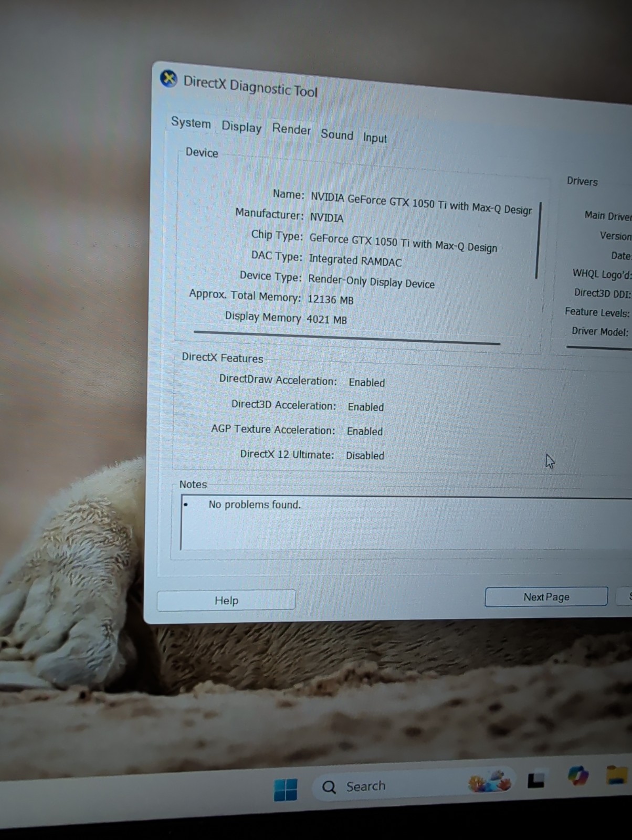Click the 'Direct3D DDI:' label
Viewport: 632px width, 840px height.
click(602, 293)
